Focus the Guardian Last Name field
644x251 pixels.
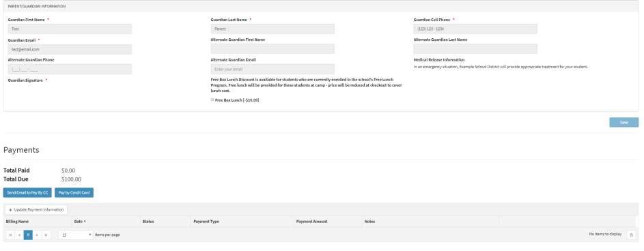point(272,29)
